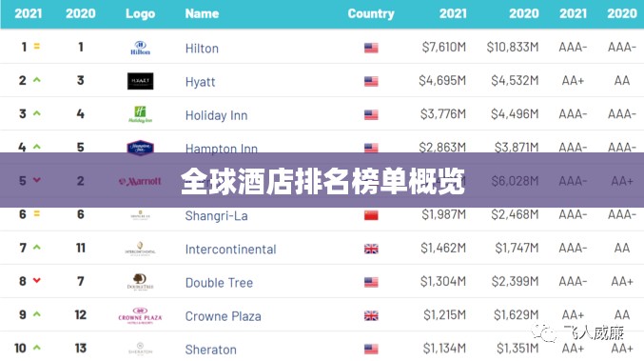Click the Country column header
This screenshot has height=361, width=644.
tap(371, 13)
